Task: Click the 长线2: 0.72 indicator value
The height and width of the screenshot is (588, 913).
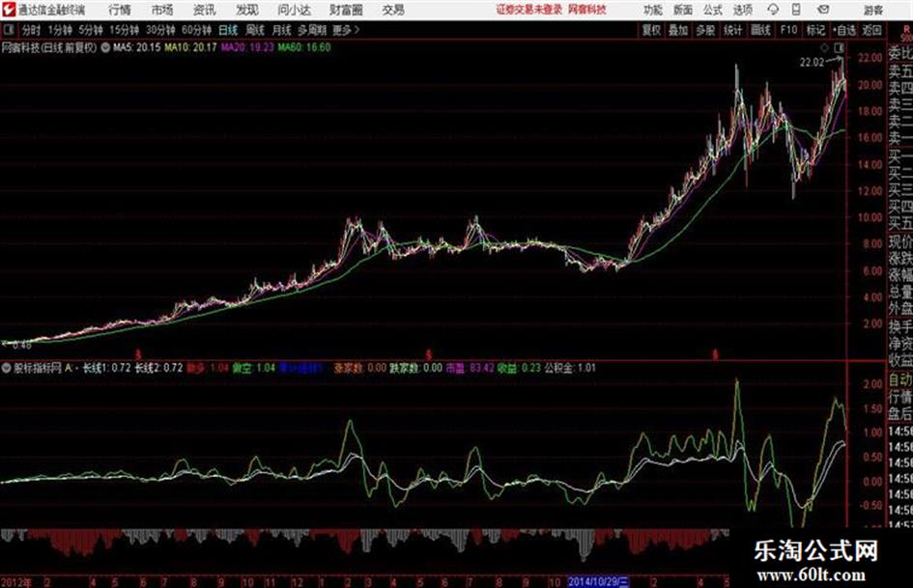Action: 159,368
